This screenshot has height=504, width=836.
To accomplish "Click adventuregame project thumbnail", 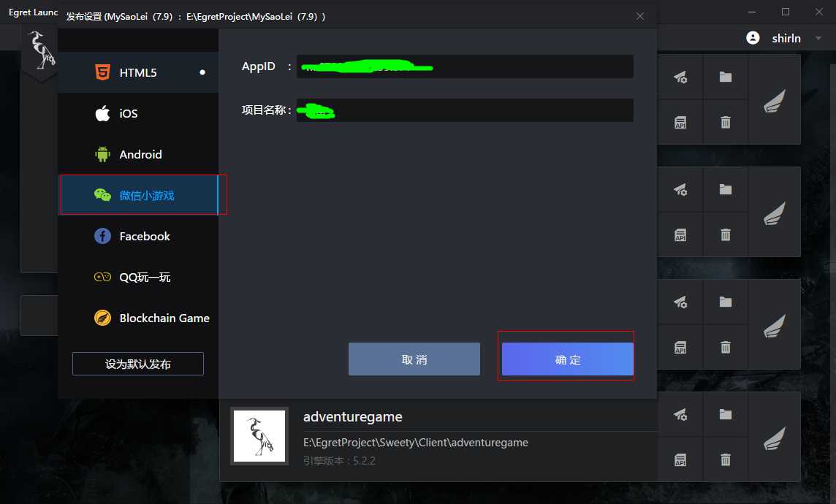I will tap(259, 436).
